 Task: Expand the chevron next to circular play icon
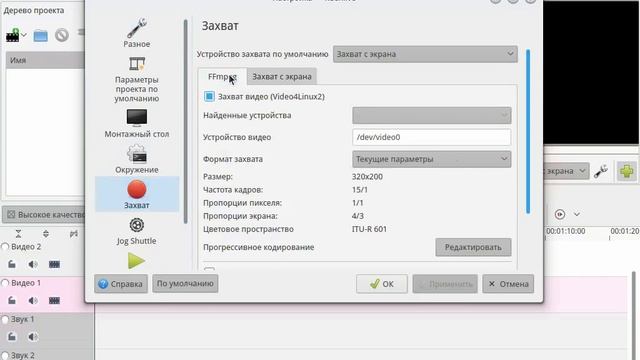(576, 214)
